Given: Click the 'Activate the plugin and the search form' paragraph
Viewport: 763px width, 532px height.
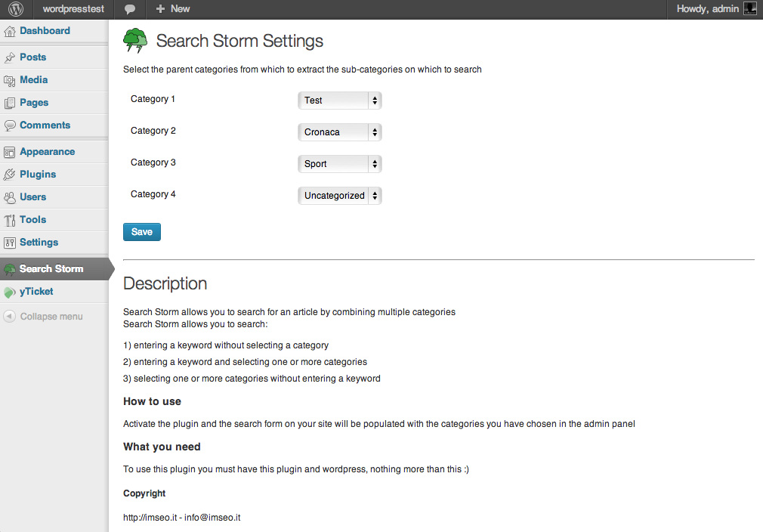Looking at the screenshot, I should [x=379, y=424].
